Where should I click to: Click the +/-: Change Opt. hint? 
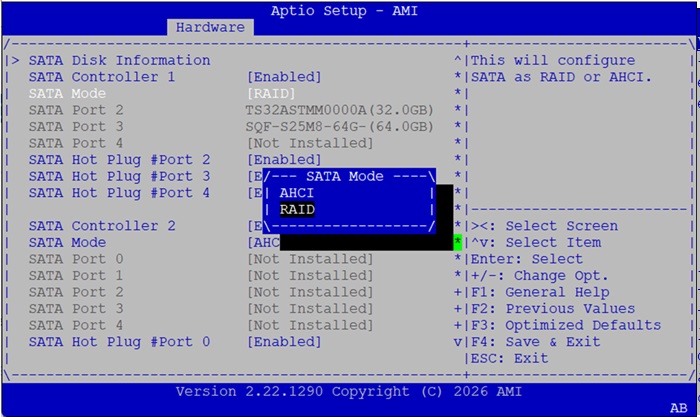click(540, 275)
